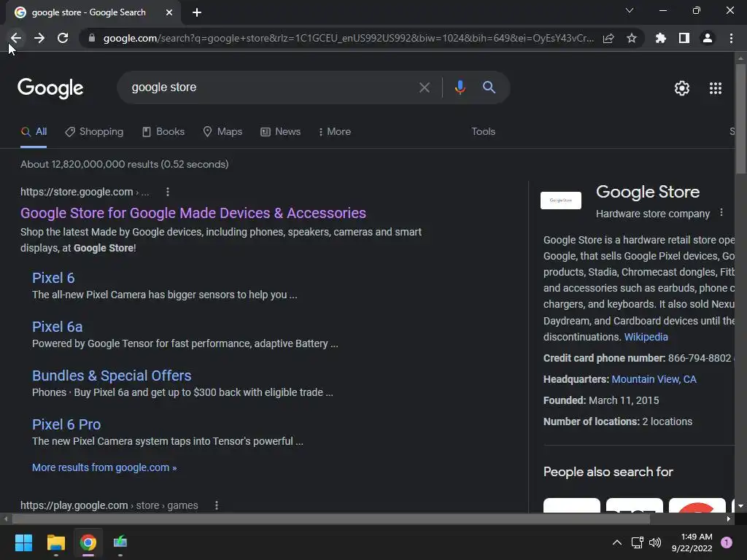Expand the More search categories

point(334,131)
